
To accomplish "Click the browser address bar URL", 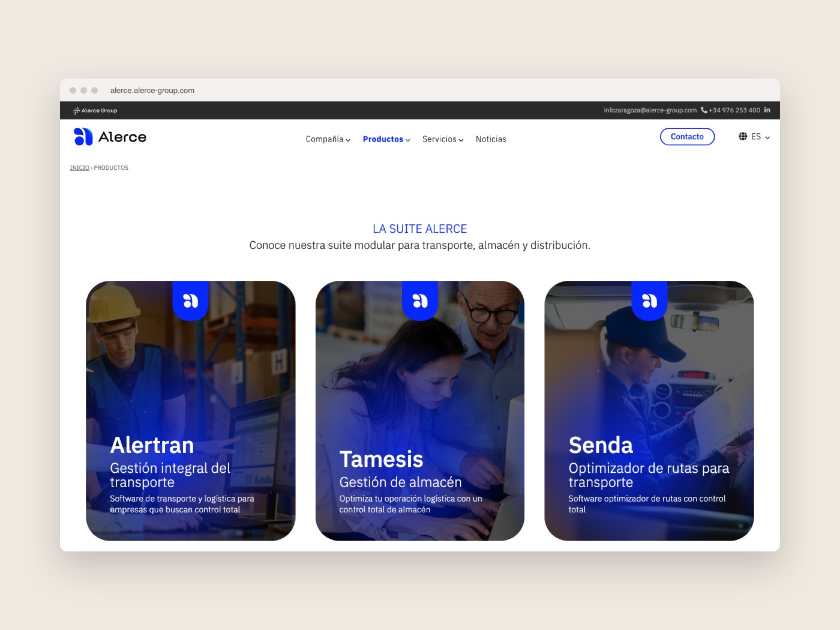I will pos(152,91).
